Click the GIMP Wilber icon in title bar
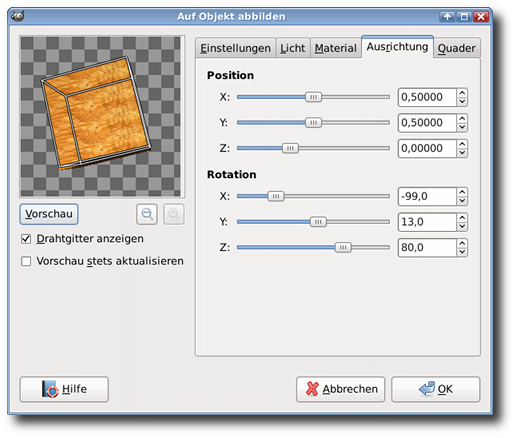Viewport: 516px width, 438px height. pyautogui.click(x=17, y=16)
